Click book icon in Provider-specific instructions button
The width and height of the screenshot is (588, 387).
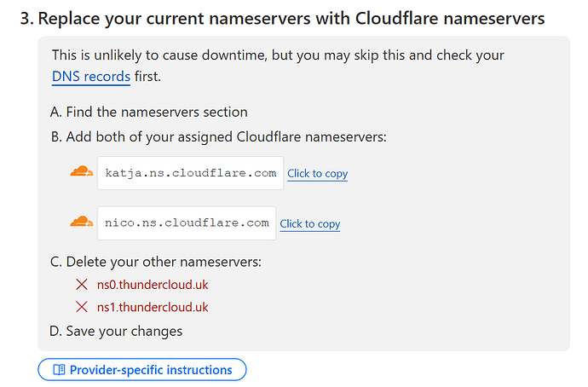58,370
